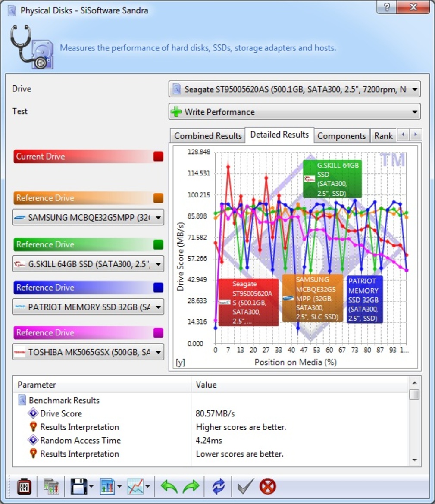The height and width of the screenshot is (504, 435).
Task: Open the save icon dropdown arrow
Action: (x=91, y=486)
